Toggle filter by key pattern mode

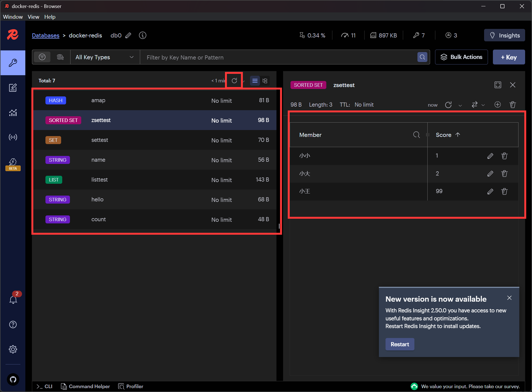(42, 57)
